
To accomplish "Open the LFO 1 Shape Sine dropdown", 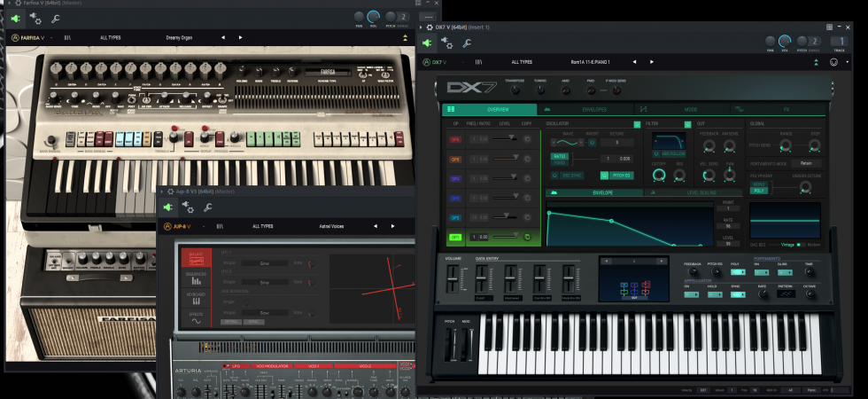I will [265, 263].
